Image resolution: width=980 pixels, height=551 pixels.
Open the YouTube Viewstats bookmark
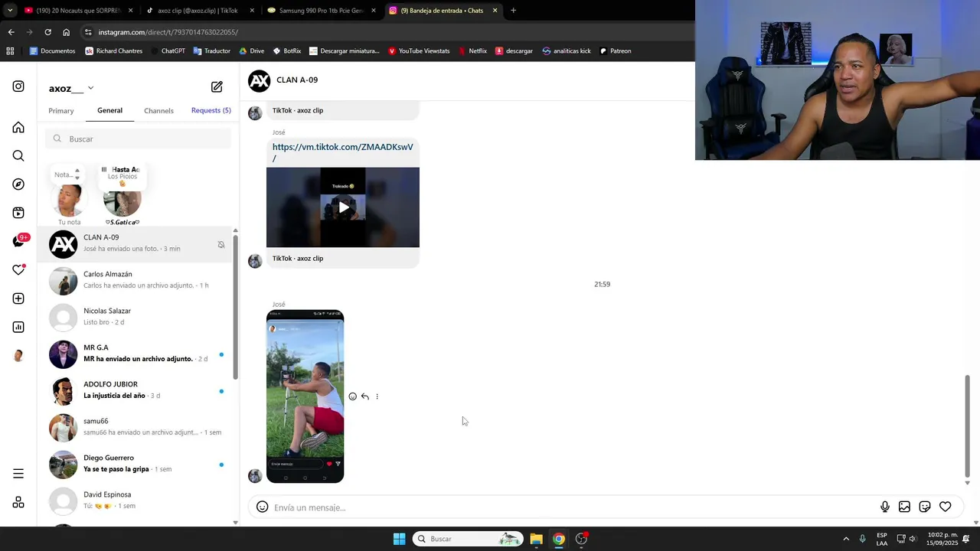[419, 51]
